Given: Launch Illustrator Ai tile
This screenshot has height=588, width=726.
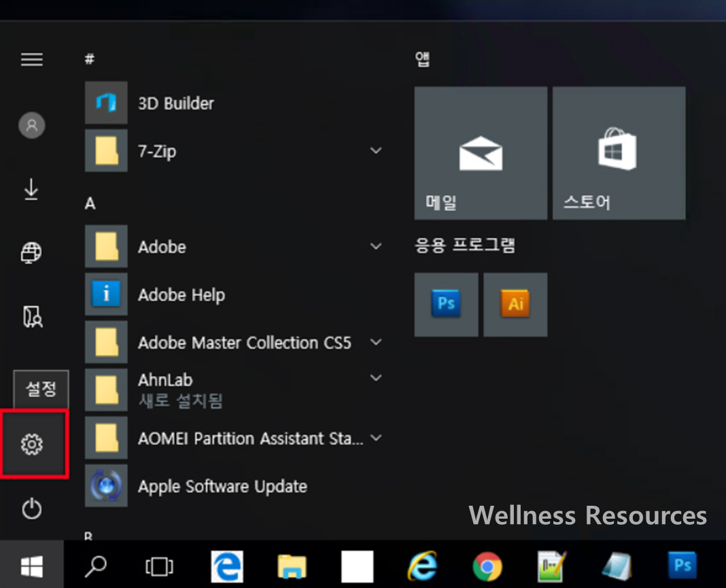Looking at the screenshot, I should [515, 305].
